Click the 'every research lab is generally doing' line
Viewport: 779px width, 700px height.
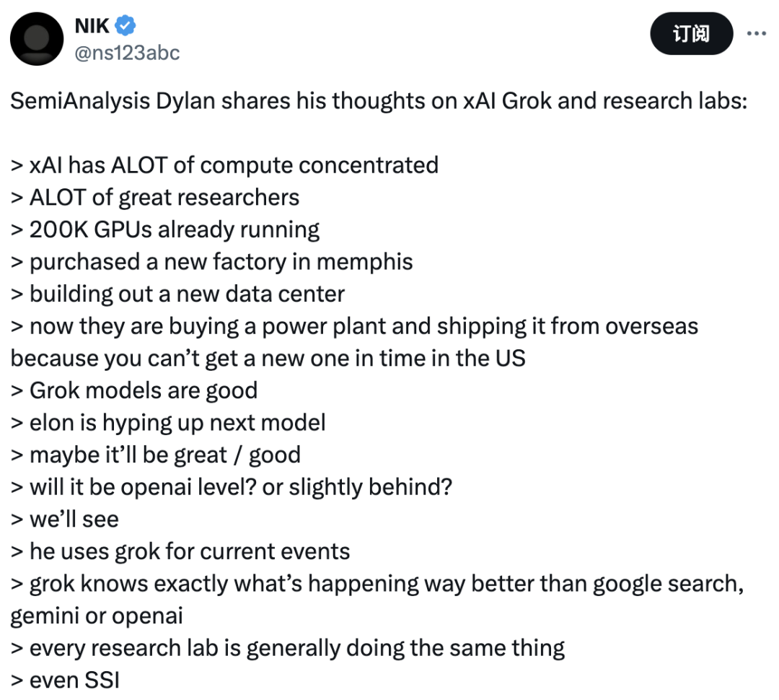(288, 648)
